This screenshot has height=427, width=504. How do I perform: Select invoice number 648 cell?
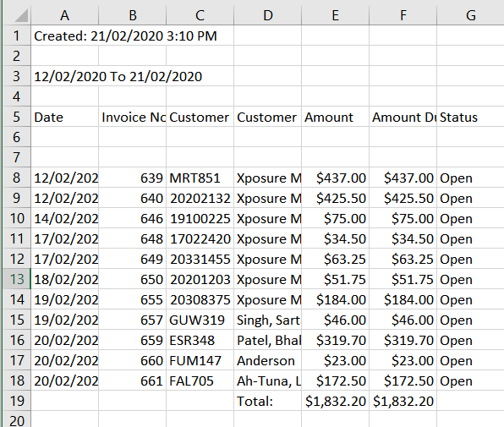point(133,238)
